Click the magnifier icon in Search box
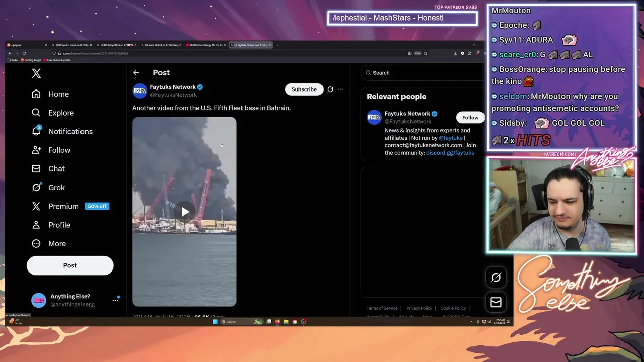 click(x=369, y=73)
